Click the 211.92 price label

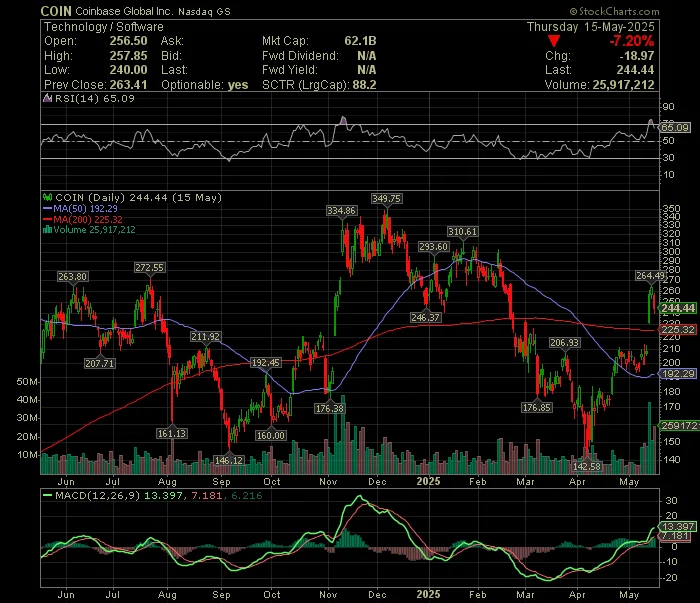(205, 337)
